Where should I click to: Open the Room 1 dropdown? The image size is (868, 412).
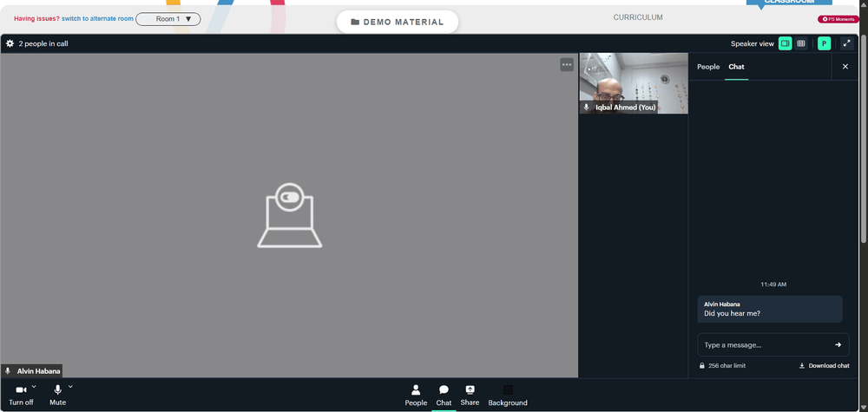click(x=168, y=19)
